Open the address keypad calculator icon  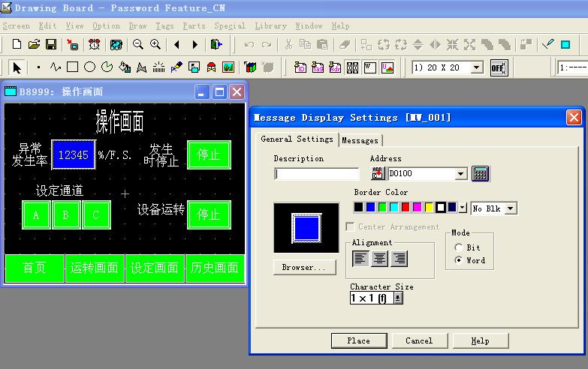(480, 174)
